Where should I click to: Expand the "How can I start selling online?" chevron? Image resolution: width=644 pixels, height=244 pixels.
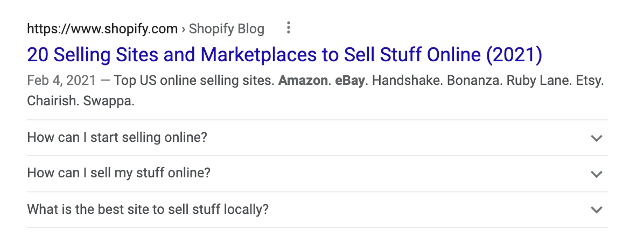[x=596, y=138]
